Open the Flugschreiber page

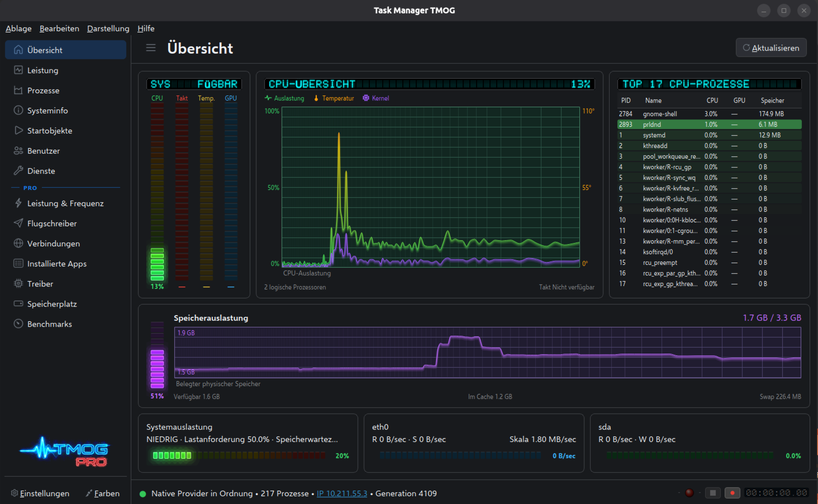65,223
